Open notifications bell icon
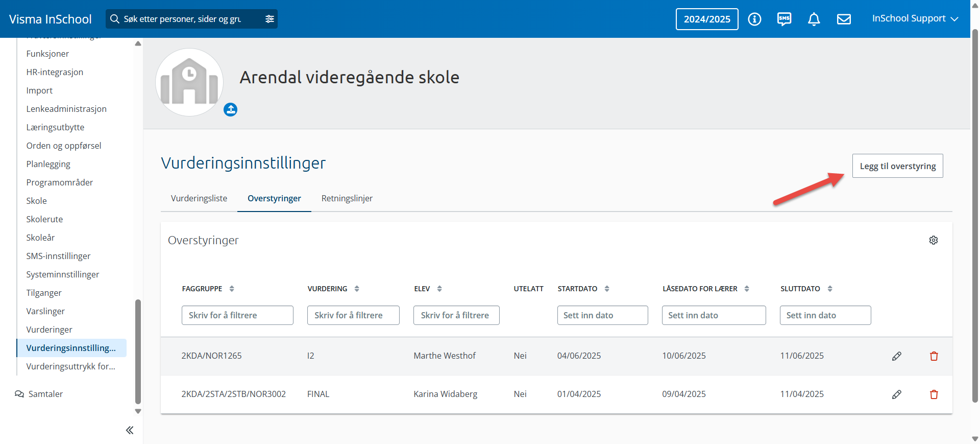 [x=814, y=19]
